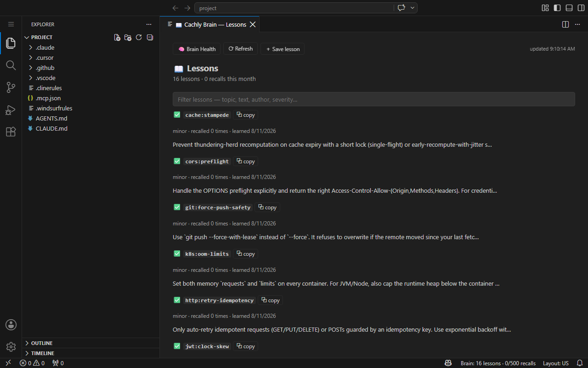Toggle the k8s:oom-limits lesson checkbox

tap(177, 253)
